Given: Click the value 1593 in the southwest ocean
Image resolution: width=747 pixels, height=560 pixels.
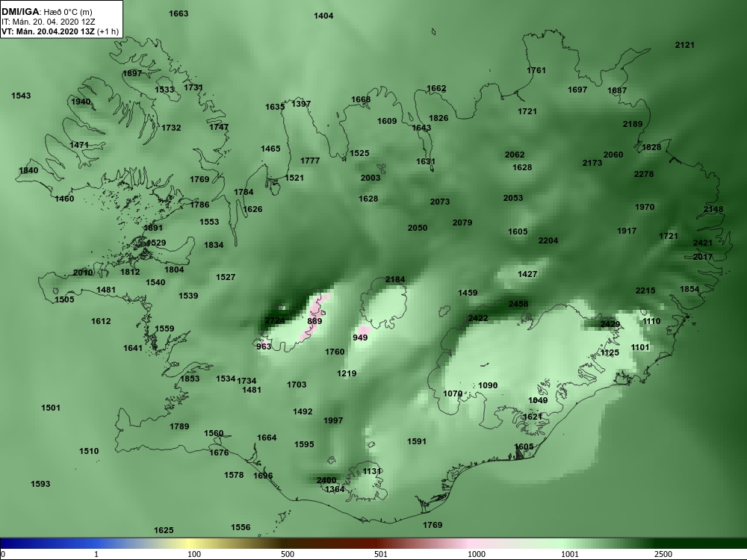Looking at the screenshot, I should (x=40, y=484).
